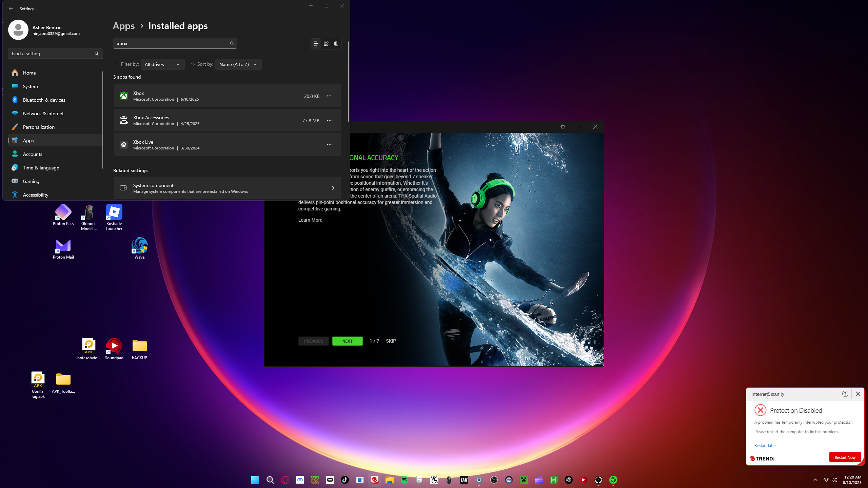868x488 pixels.
Task: Expand System components related setting
Action: pos(227,188)
